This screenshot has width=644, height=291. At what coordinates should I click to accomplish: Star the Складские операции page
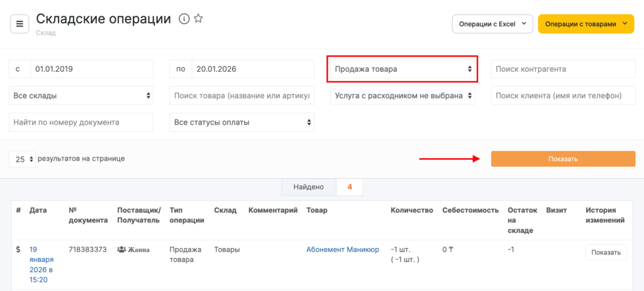point(198,19)
